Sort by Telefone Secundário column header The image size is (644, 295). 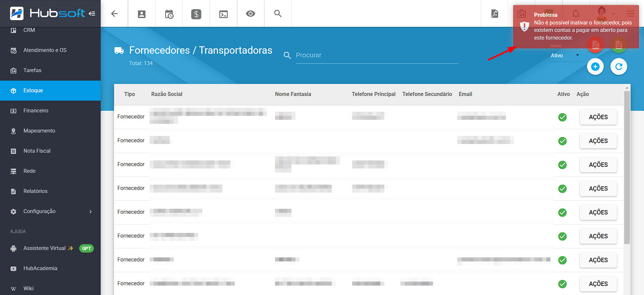click(x=427, y=94)
